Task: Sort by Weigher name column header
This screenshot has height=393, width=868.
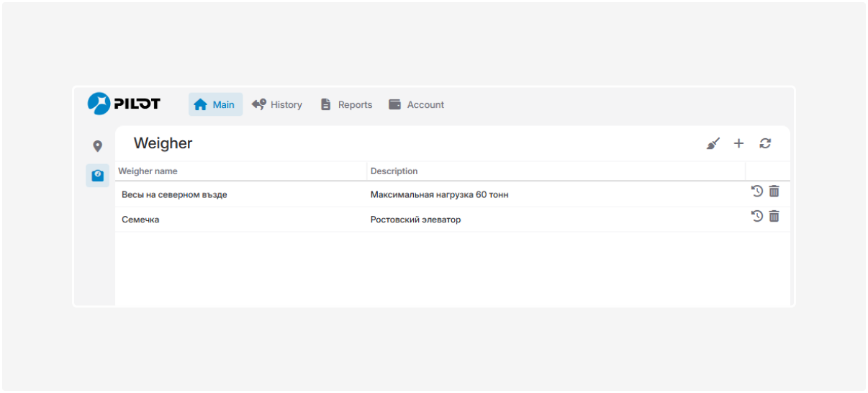Action: tap(148, 171)
